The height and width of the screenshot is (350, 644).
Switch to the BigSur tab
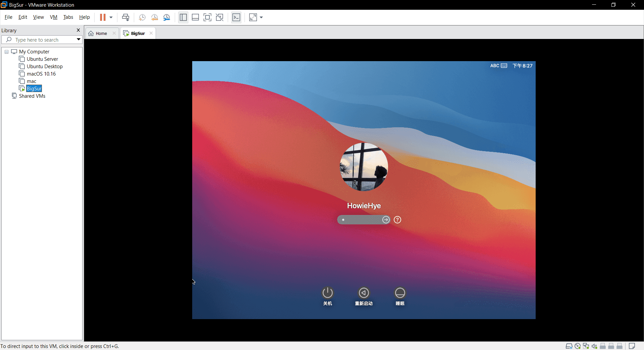pos(138,33)
